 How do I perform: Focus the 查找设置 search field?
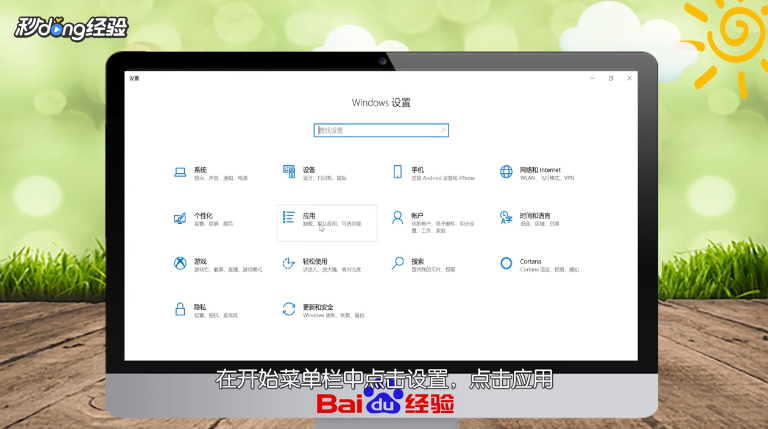[381, 130]
